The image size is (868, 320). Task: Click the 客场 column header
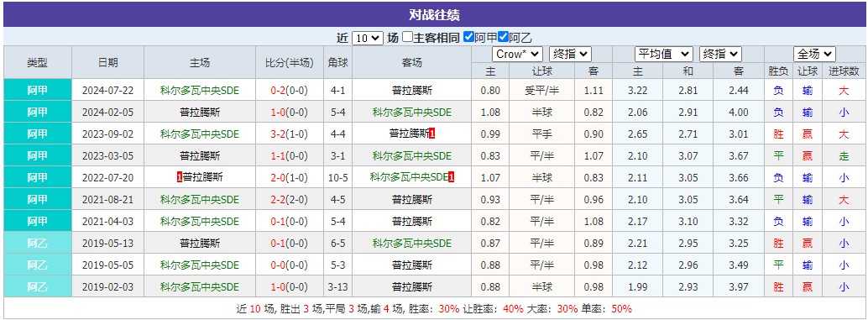point(412,62)
